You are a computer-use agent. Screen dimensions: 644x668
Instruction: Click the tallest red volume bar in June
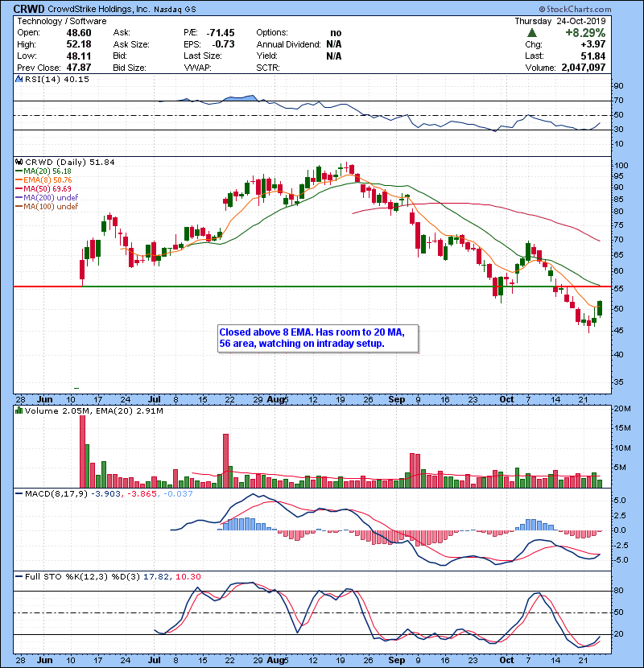pos(83,452)
